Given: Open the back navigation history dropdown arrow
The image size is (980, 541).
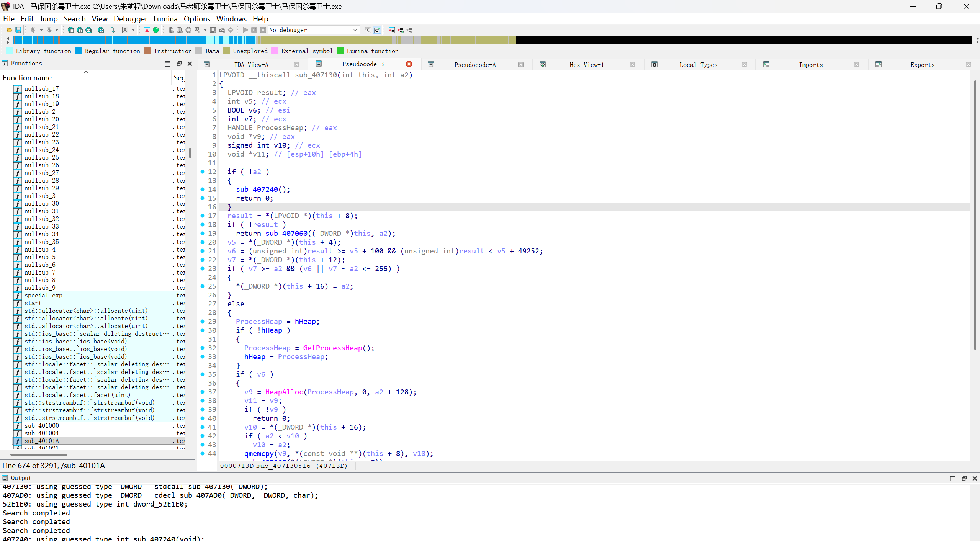Looking at the screenshot, I should coord(41,30).
